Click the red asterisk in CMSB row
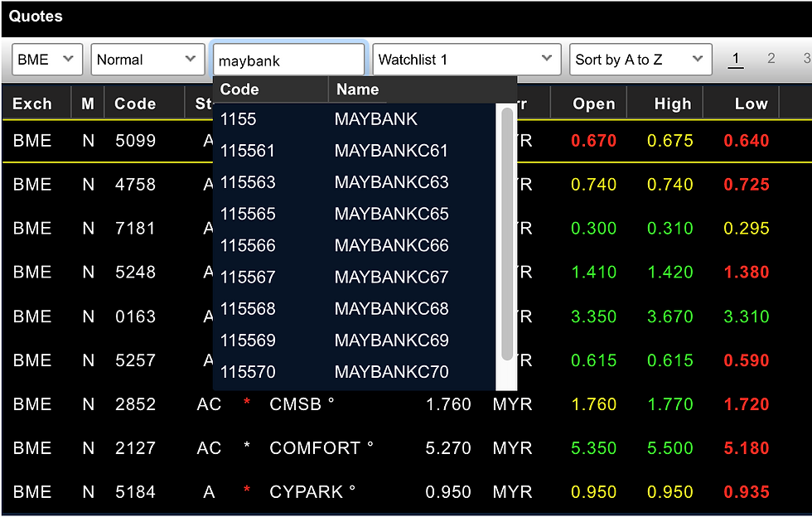This screenshot has width=812, height=517. [247, 402]
